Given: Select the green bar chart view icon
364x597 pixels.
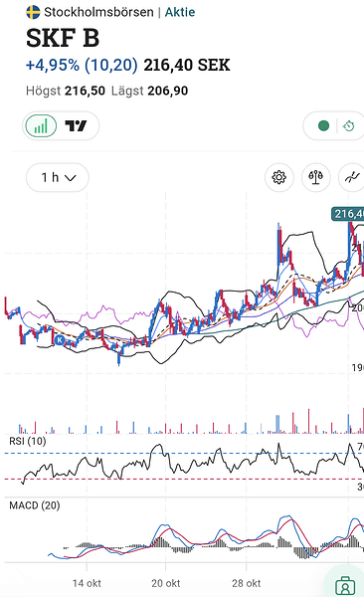Looking at the screenshot, I should (x=41, y=125).
